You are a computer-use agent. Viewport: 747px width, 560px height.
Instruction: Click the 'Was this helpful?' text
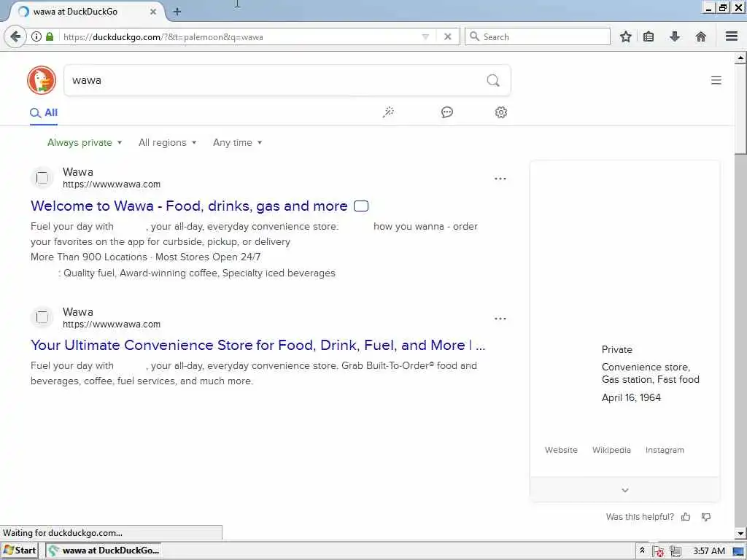pyautogui.click(x=640, y=517)
